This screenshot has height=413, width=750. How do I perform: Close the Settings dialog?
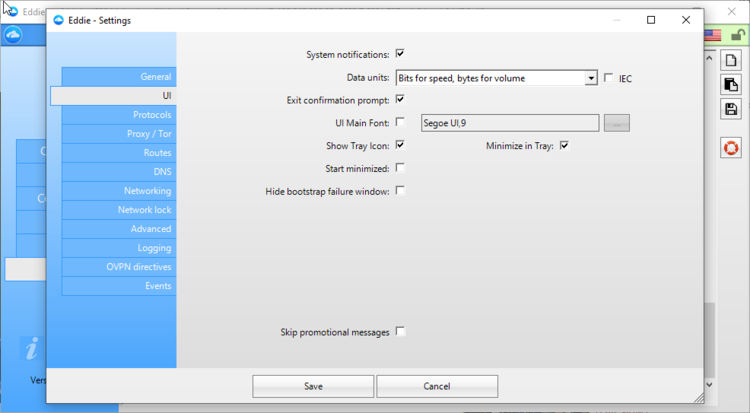[x=686, y=20]
